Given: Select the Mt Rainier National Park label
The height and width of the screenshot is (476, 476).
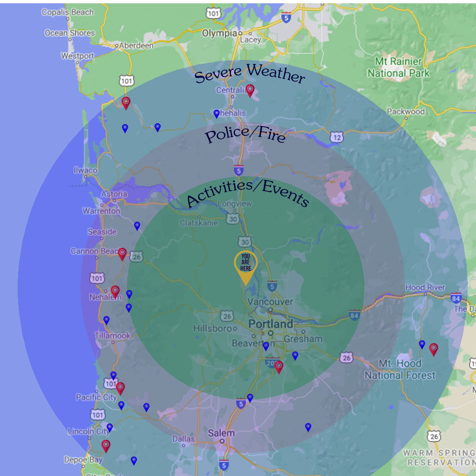Looking at the screenshot, I should [x=398, y=67].
